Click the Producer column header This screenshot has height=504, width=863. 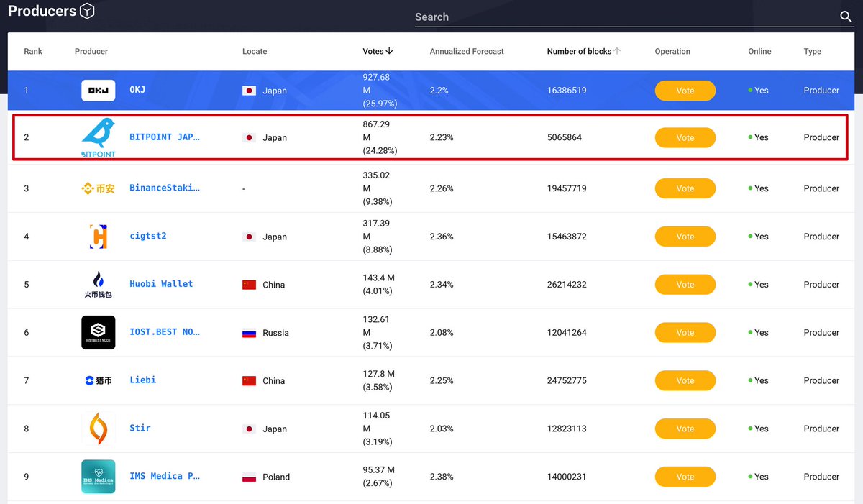tap(91, 52)
